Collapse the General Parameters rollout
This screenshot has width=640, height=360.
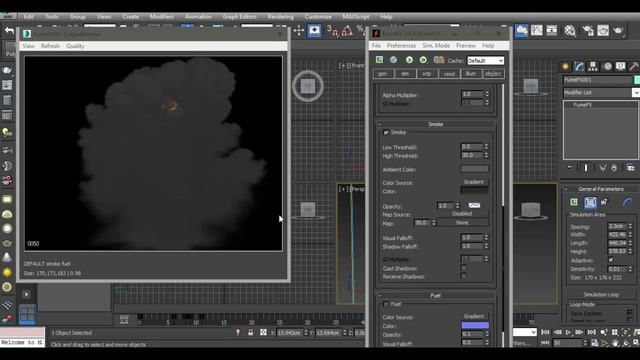601,189
